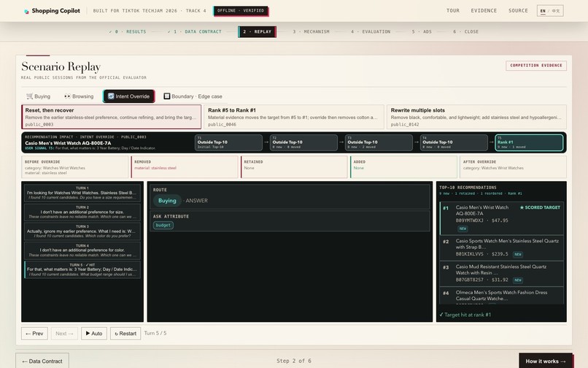Image resolution: width=588 pixels, height=368 pixels.
Task: Click the product title Casio Men's Wrist Watch AQ-800E-7A
Action: pos(68,143)
